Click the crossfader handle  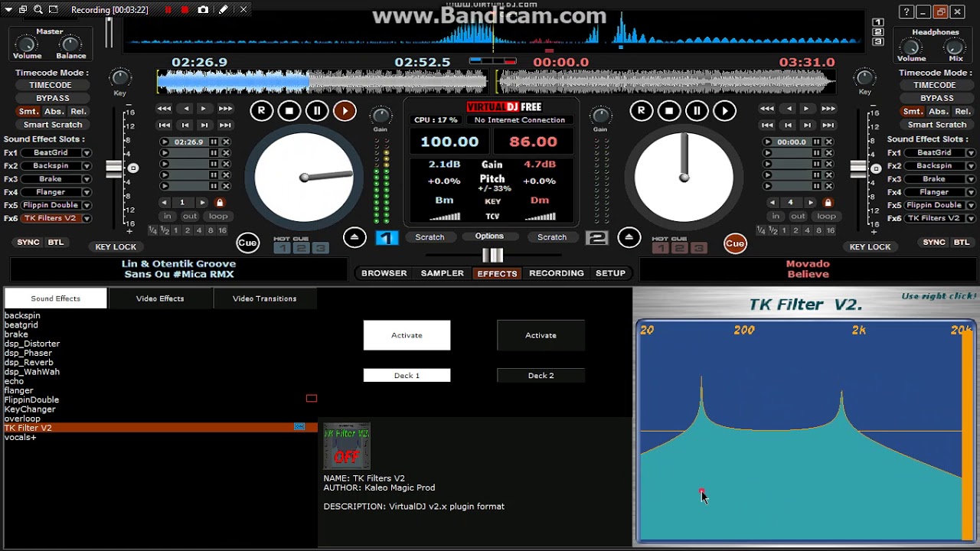[492, 255]
